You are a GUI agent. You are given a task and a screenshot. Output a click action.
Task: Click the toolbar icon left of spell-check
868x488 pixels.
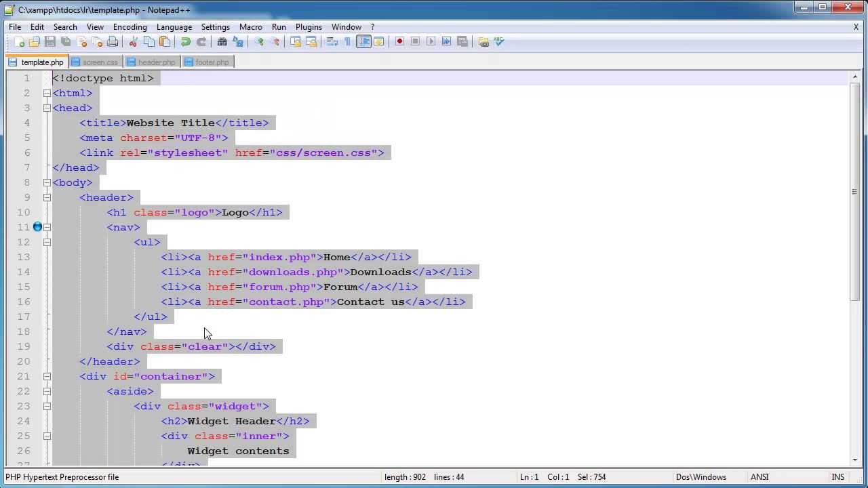[x=484, y=41]
